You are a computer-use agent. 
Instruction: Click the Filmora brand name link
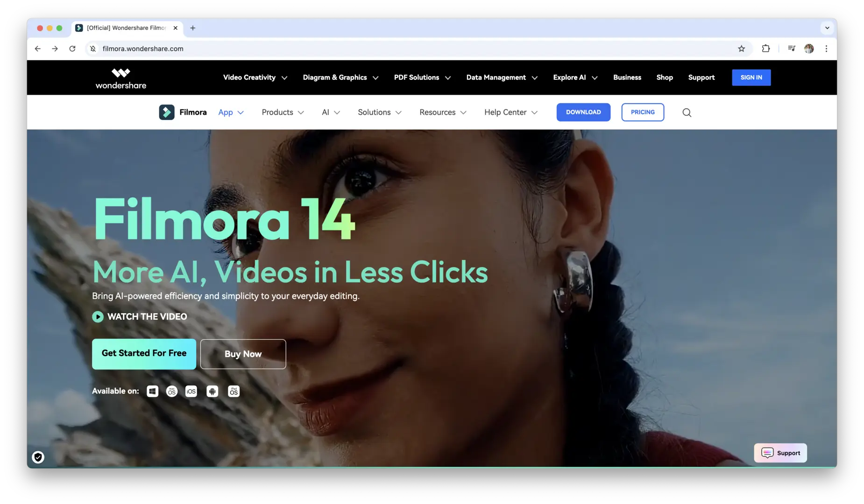coord(193,112)
